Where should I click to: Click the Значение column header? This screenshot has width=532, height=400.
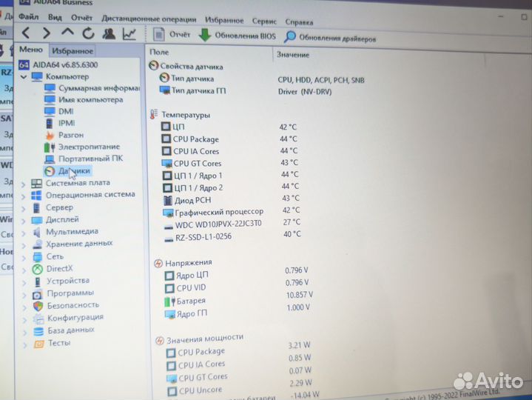pos(293,55)
